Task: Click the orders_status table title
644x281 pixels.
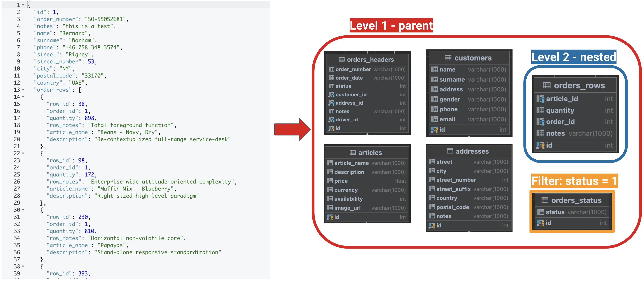Action: tap(576, 200)
